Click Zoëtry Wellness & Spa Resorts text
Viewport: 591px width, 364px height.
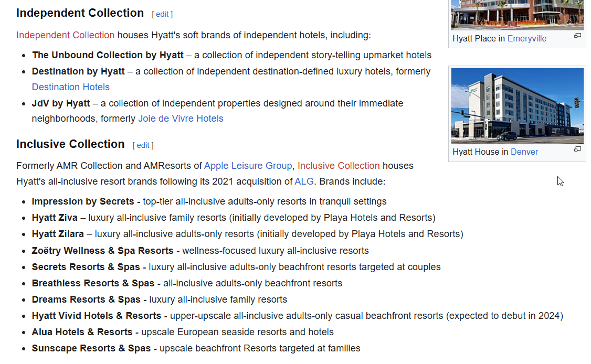coord(102,251)
